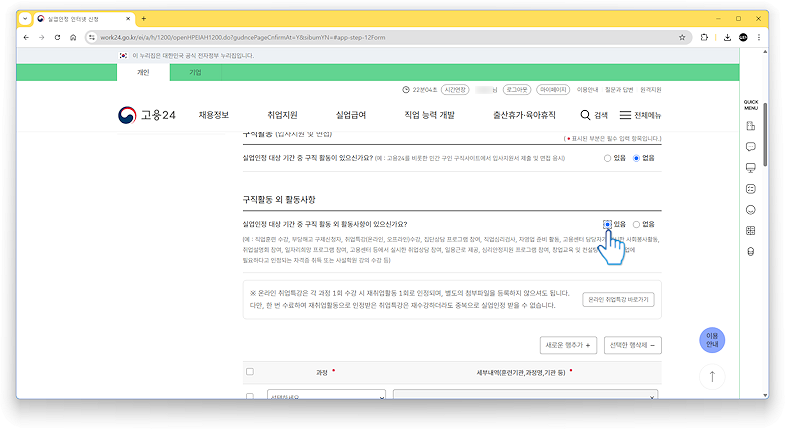
Task: Click the blue 이용안내 floating button
Action: [712, 340]
